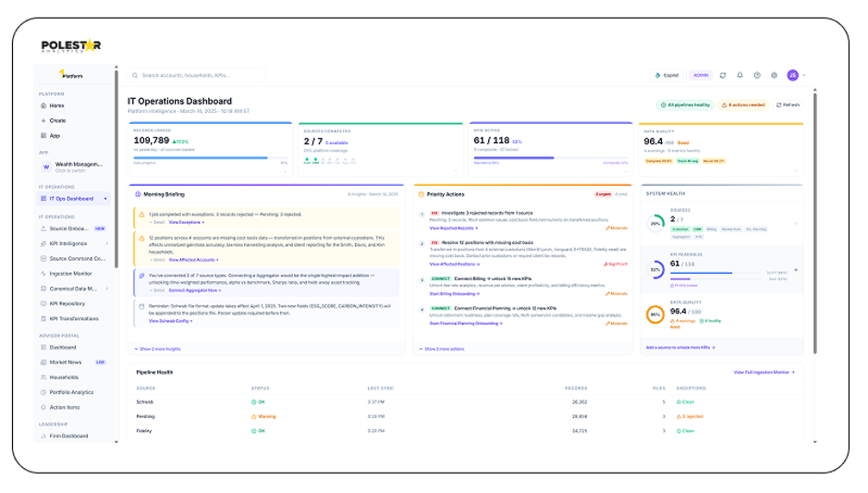Click the JS user avatar
868x493 pixels.
tap(793, 75)
